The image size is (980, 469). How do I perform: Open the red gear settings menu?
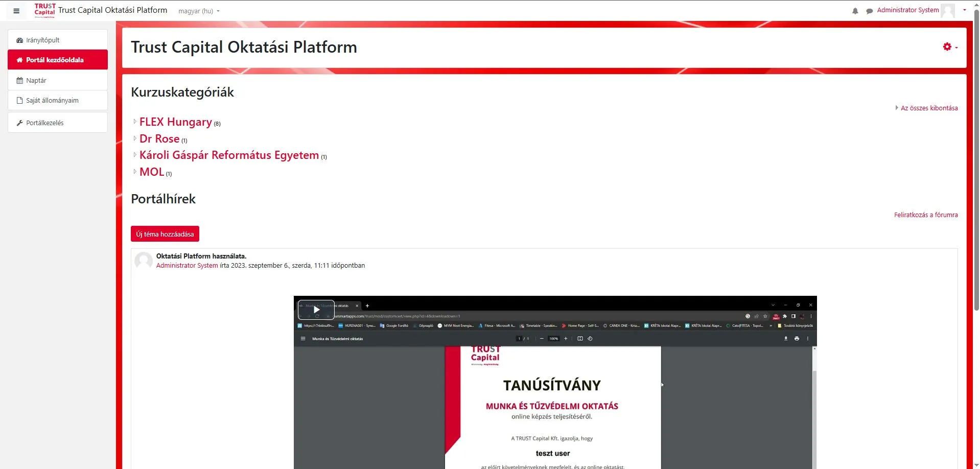(x=949, y=47)
